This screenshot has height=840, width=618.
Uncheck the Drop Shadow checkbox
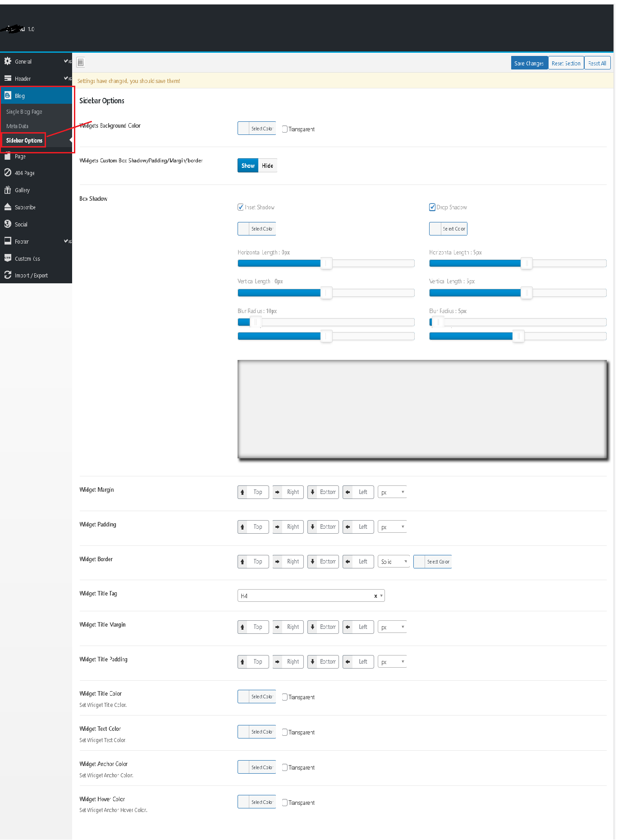click(x=432, y=207)
